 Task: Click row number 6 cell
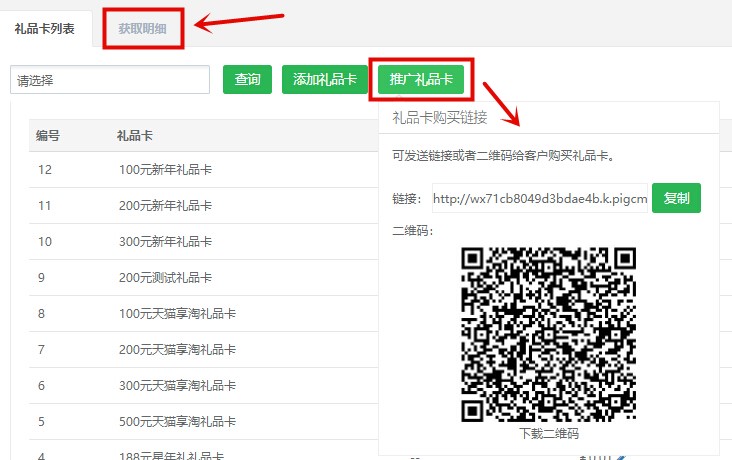click(42, 385)
